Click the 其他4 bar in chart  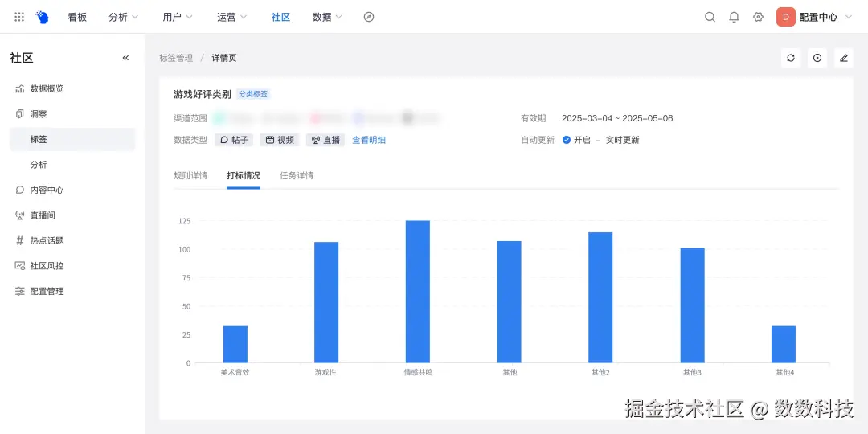(x=784, y=344)
